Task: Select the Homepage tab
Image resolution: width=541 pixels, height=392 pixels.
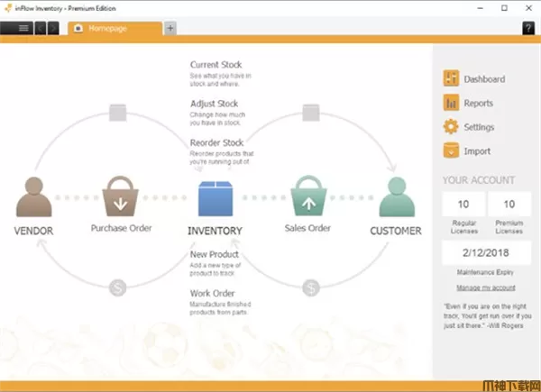Action: [113, 28]
